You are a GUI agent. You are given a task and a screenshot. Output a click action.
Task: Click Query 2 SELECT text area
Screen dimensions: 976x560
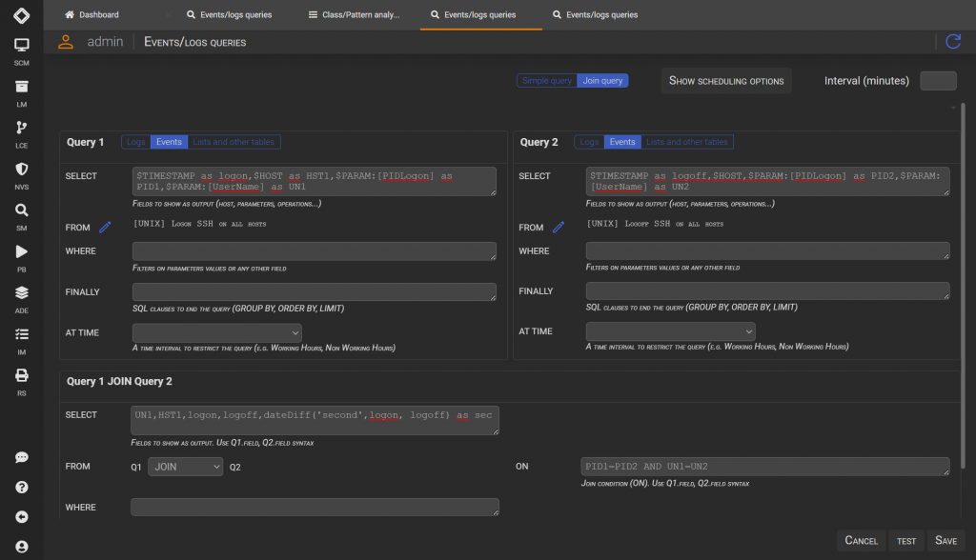[x=767, y=181]
